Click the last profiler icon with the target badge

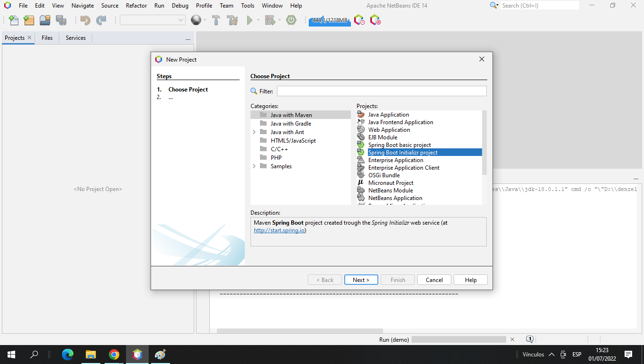tap(375, 20)
